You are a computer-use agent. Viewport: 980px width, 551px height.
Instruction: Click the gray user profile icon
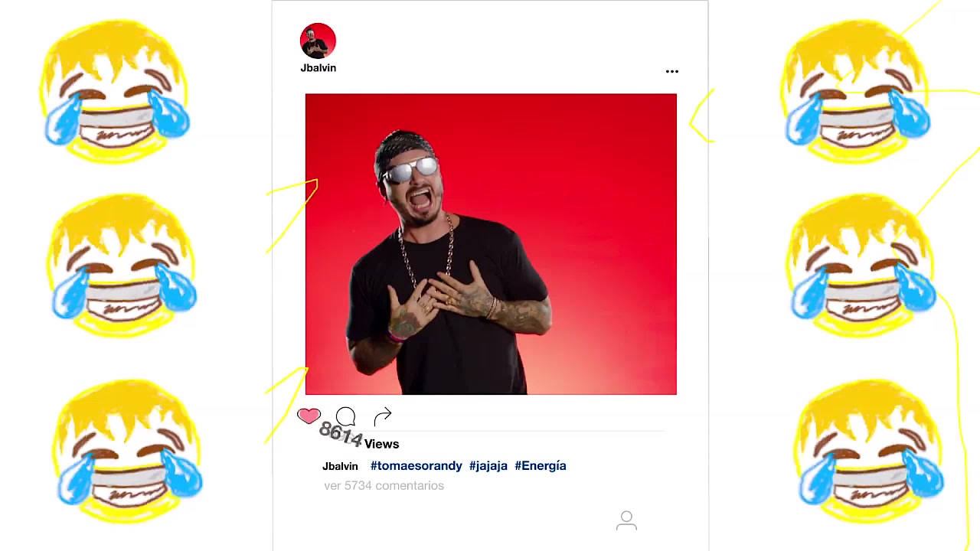point(626,521)
